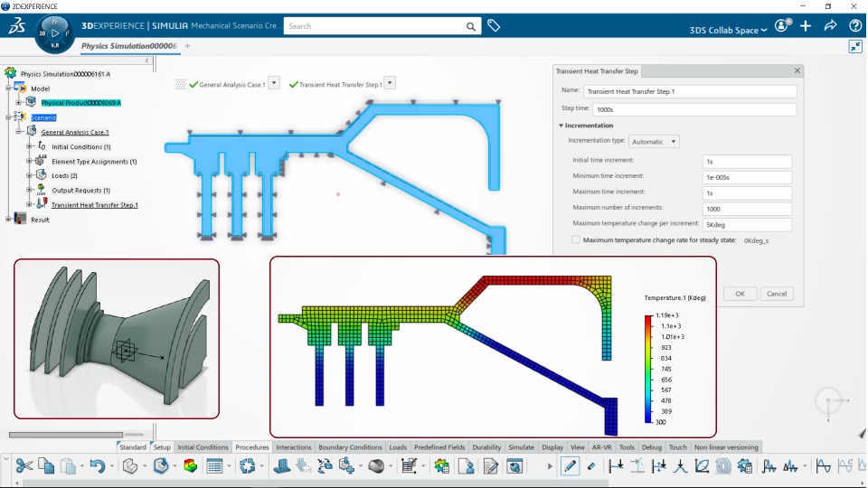Image resolution: width=868 pixels, height=488 pixels.
Task: Switch to the Standard tab
Action: (x=133, y=447)
